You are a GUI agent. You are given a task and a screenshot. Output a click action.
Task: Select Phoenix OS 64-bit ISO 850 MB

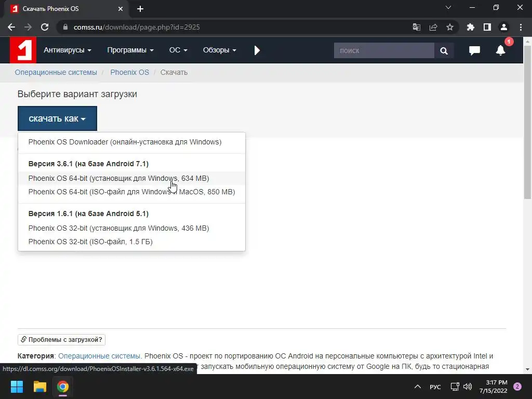[x=131, y=192]
